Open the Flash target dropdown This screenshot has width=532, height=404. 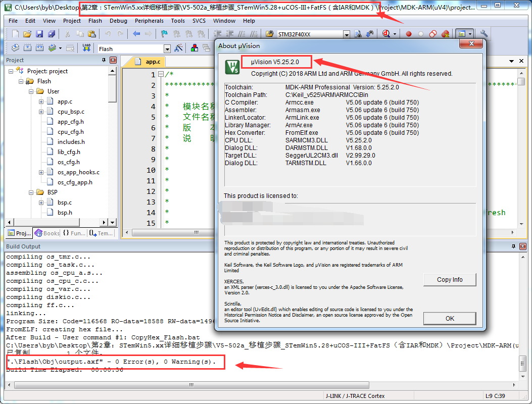(167, 49)
